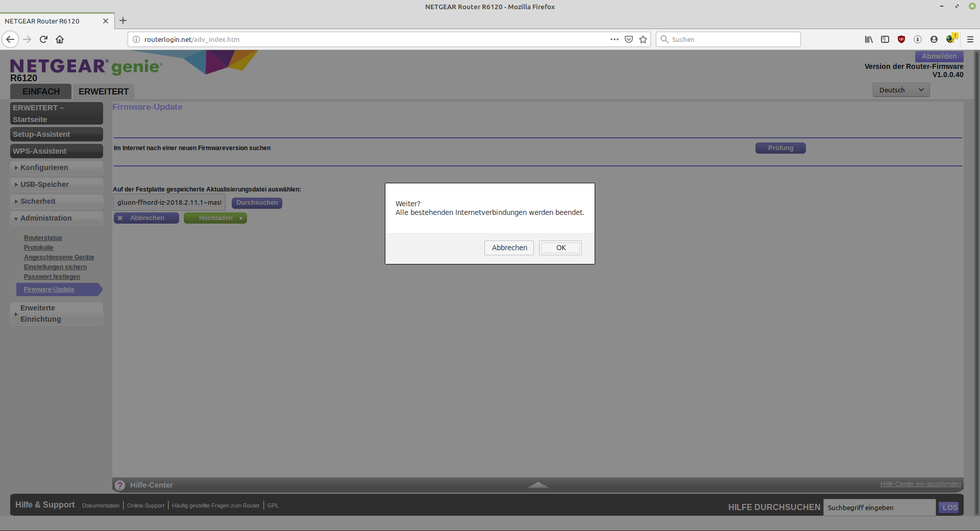
Task: Open the Routerstatus link
Action: click(x=43, y=238)
